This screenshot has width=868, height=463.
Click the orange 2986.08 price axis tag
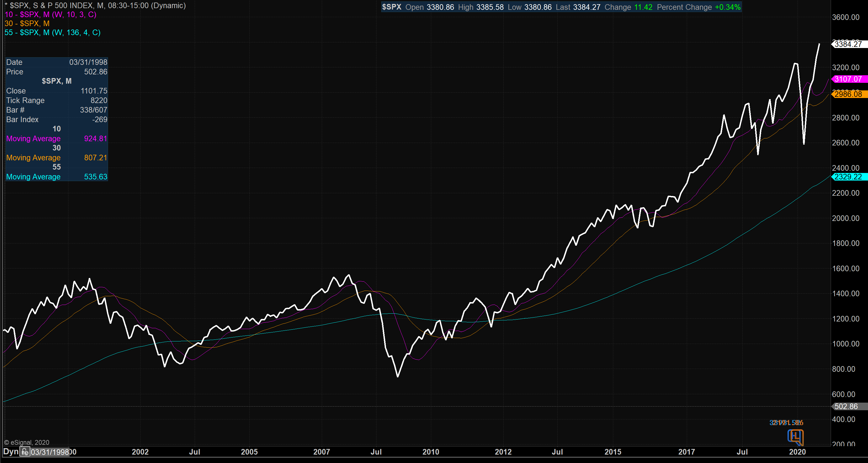tap(849, 94)
